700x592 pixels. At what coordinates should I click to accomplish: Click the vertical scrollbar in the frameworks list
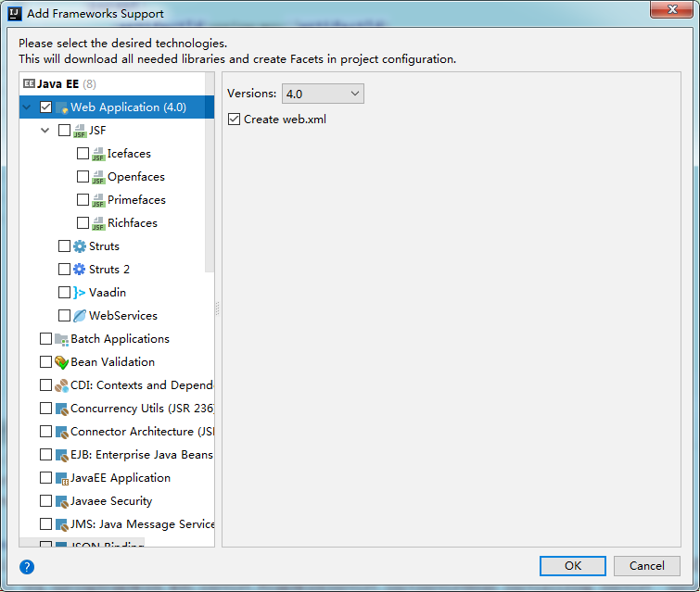(x=210, y=174)
